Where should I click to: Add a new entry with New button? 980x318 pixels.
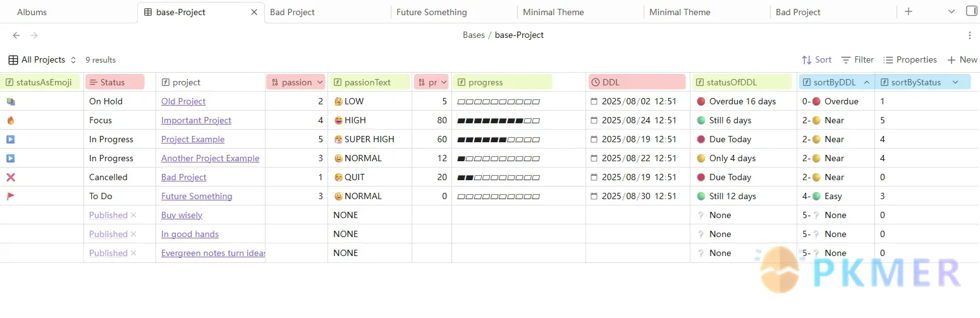(x=962, y=59)
